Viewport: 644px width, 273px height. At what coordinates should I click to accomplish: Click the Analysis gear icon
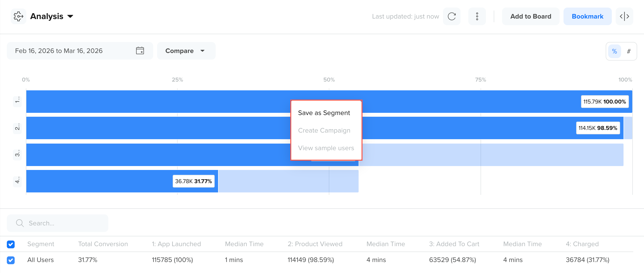click(18, 16)
